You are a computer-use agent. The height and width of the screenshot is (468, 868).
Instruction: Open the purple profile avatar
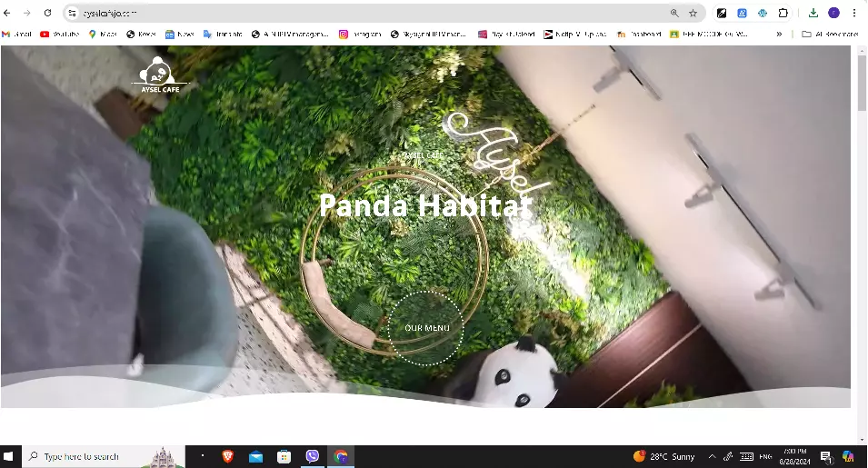pos(833,13)
